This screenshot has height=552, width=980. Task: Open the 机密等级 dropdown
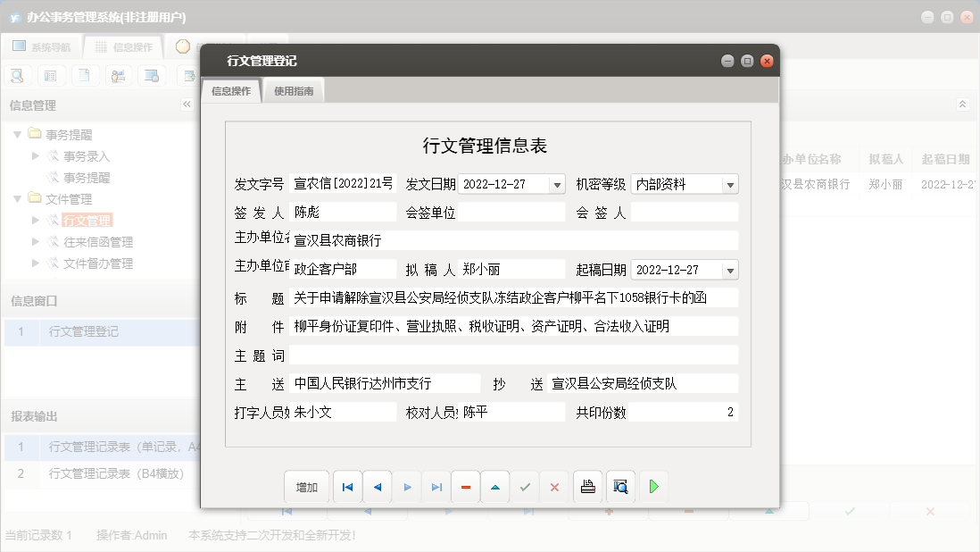[732, 183]
